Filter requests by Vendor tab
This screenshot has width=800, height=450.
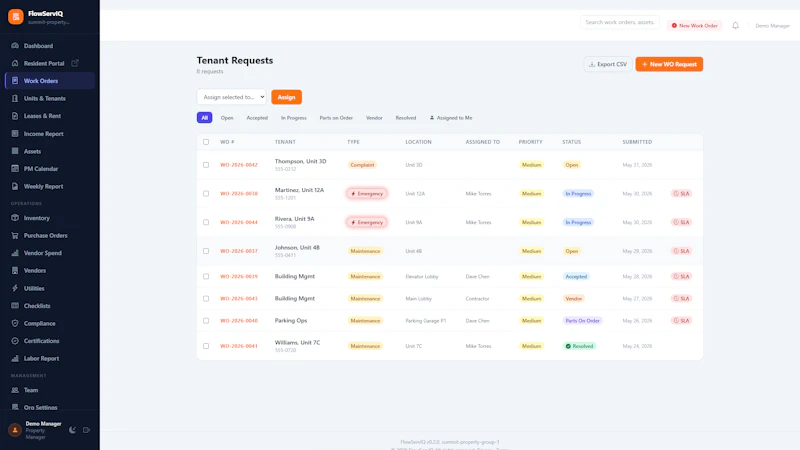pos(374,118)
